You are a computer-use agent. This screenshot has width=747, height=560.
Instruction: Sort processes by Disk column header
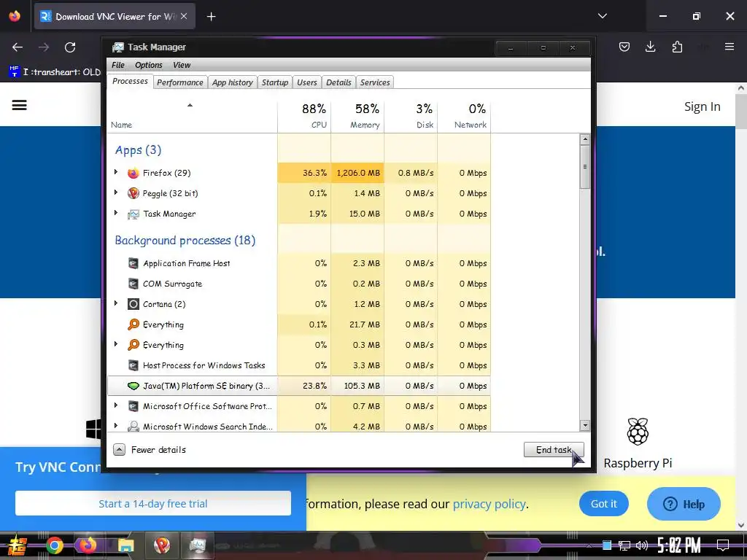[411, 116]
